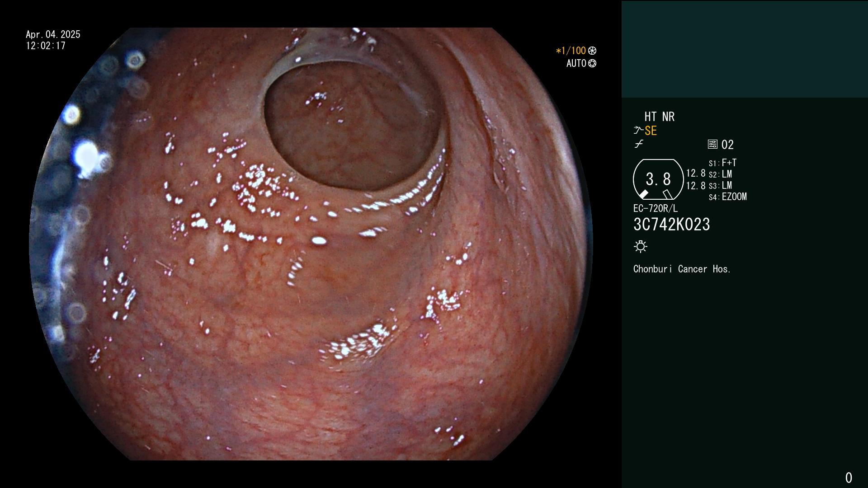The width and height of the screenshot is (868, 488).
Task: Click the settings sliders icon next to 02
Action: click(x=712, y=145)
